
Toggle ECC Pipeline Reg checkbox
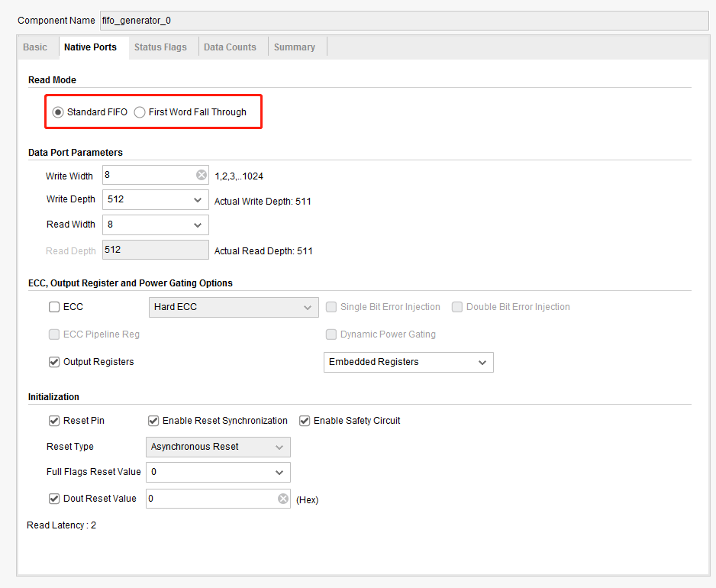[x=54, y=334]
